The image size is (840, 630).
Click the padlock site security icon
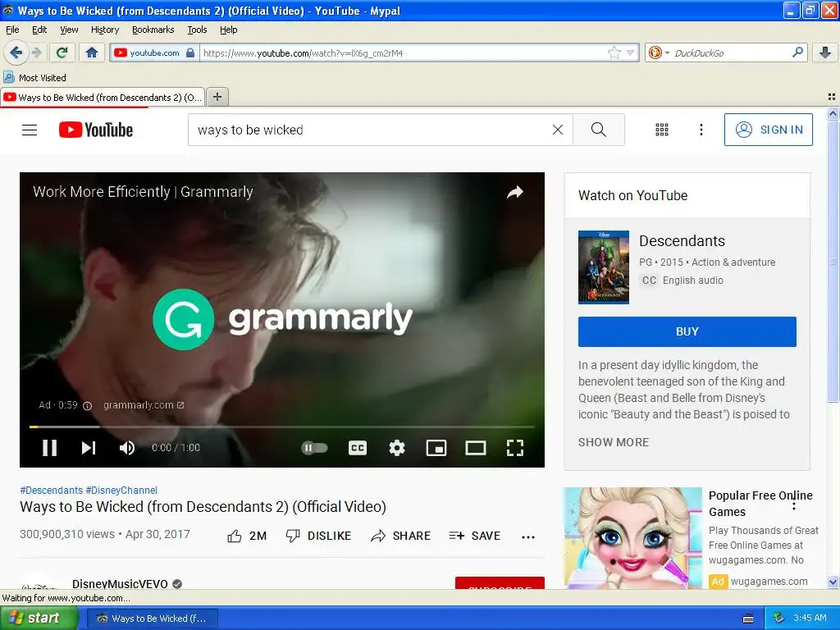(x=190, y=52)
